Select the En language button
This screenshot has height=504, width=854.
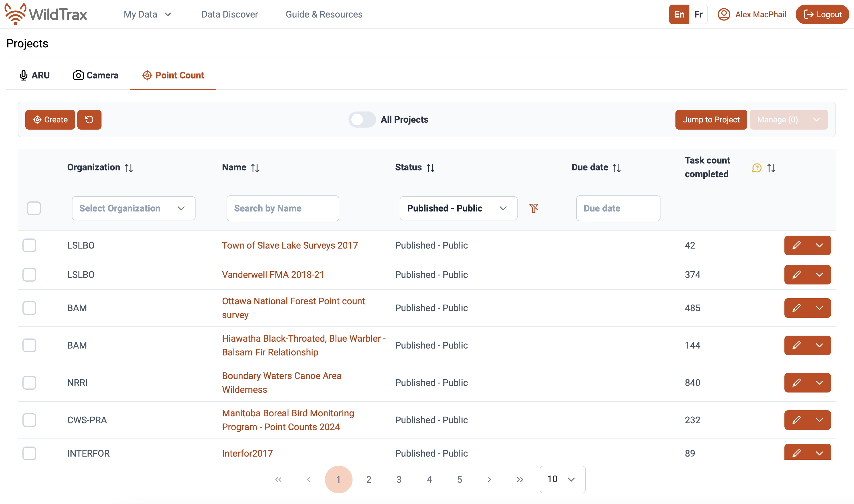pos(679,14)
